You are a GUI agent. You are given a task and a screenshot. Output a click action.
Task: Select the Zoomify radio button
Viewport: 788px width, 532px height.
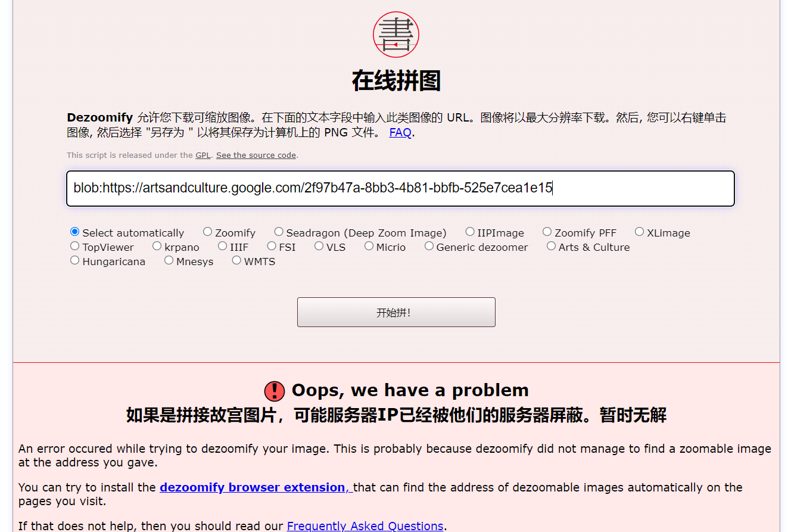pos(207,231)
